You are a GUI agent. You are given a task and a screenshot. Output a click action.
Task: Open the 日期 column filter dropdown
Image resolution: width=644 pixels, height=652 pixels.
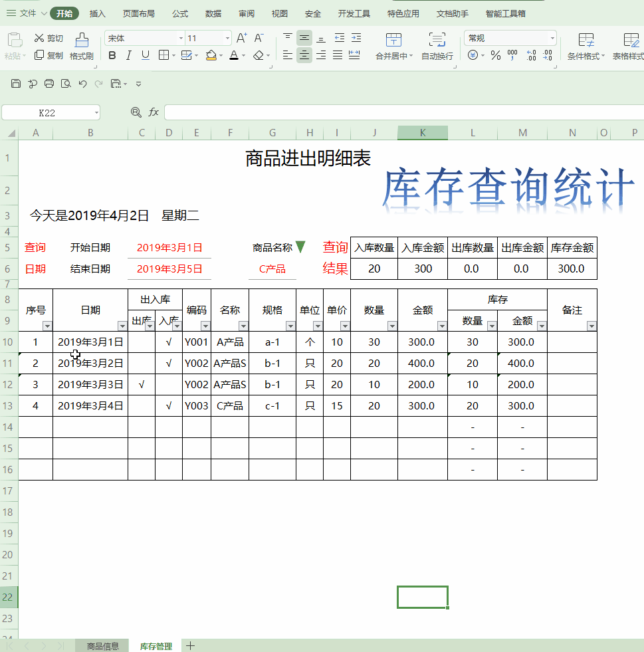pyautogui.click(x=122, y=326)
